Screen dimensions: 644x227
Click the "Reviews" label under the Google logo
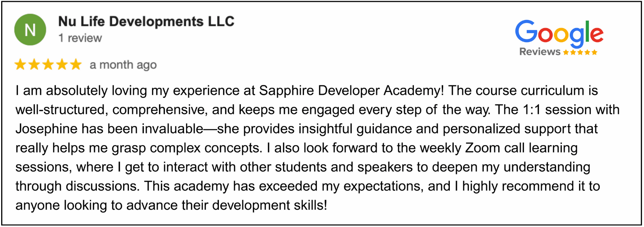[540, 52]
